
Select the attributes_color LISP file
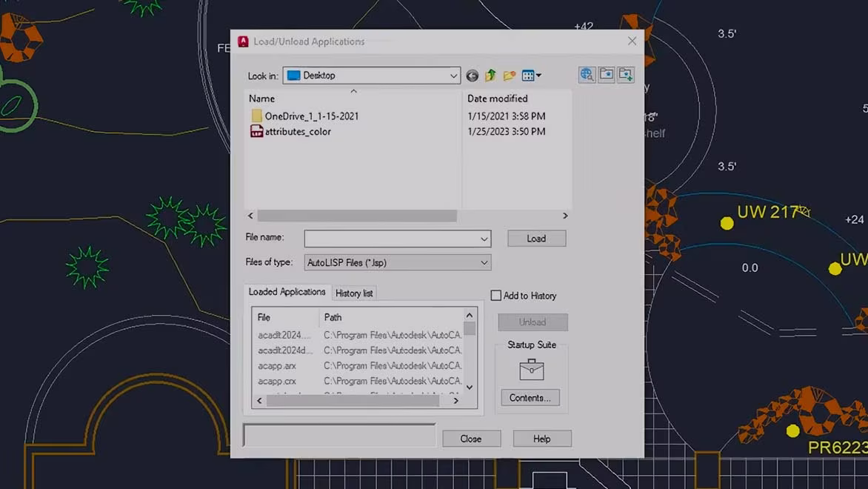[x=298, y=132]
